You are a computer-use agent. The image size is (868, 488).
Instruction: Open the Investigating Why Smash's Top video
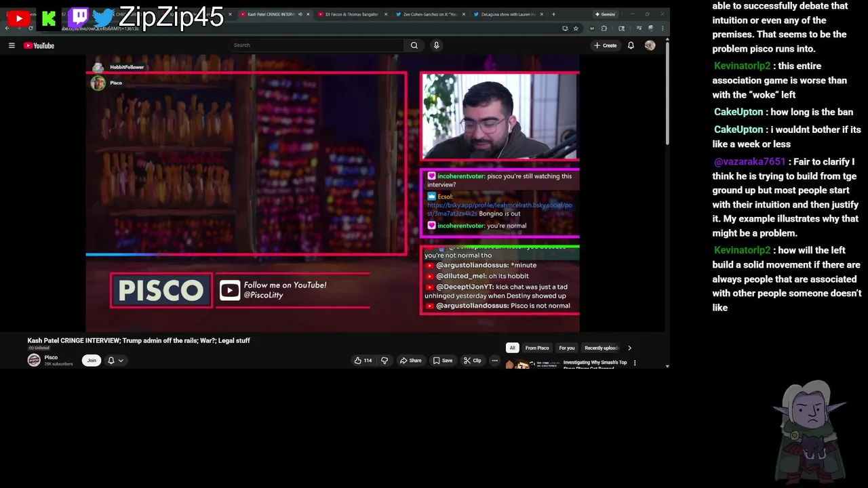[x=595, y=364]
